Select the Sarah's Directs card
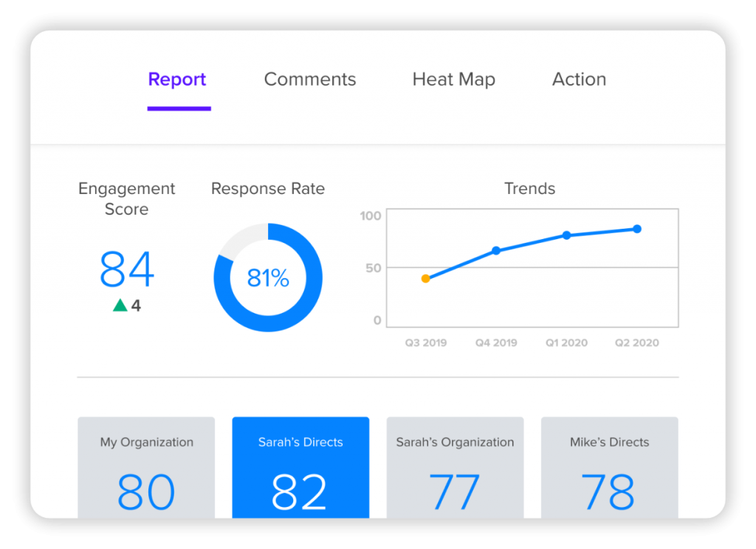756x549 pixels. pyautogui.click(x=301, y=468)
